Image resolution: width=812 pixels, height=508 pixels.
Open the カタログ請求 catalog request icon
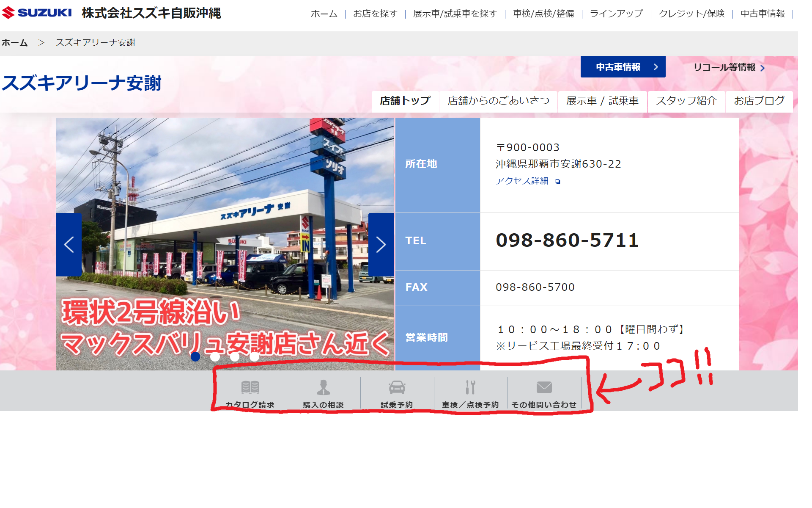click(250, 387)
